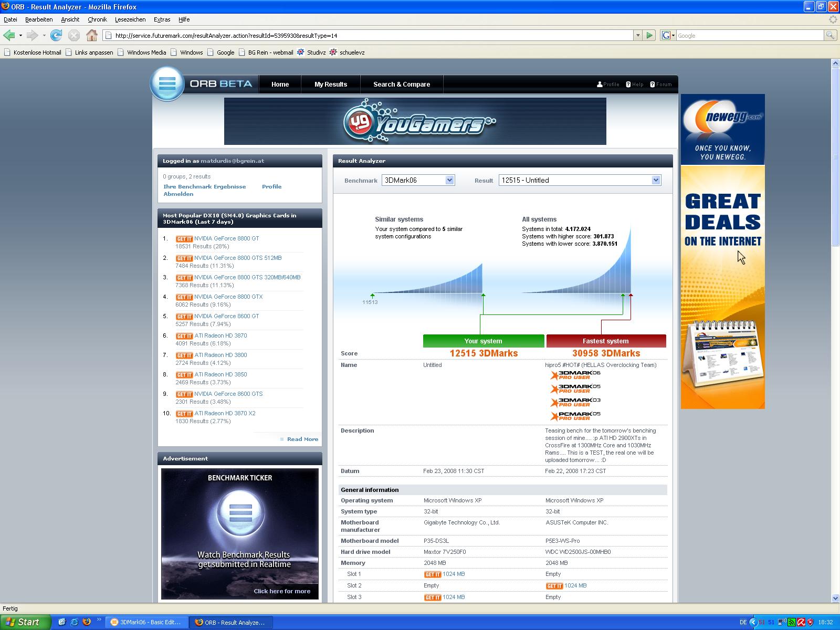The width and height of the screenshot is (840, 630).
Task: Open the address bar history dropdown arrow
Action: pyautogui.click(x=638, y=35)
